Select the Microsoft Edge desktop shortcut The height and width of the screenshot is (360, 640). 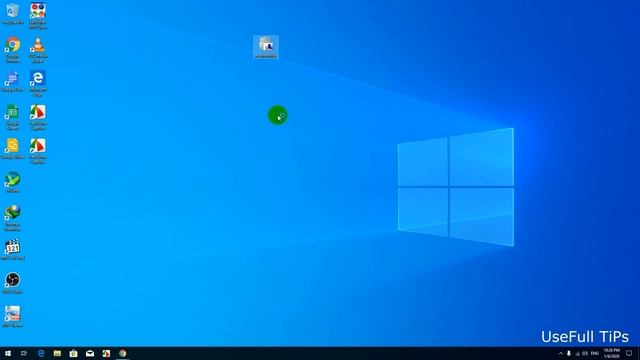[x=38, y=83]
